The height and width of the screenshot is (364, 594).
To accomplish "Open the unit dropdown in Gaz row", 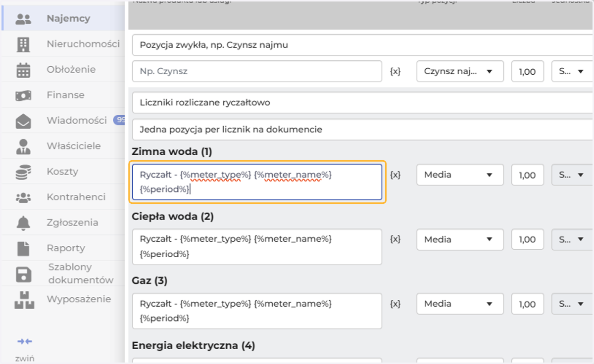I will pos(573,304).
